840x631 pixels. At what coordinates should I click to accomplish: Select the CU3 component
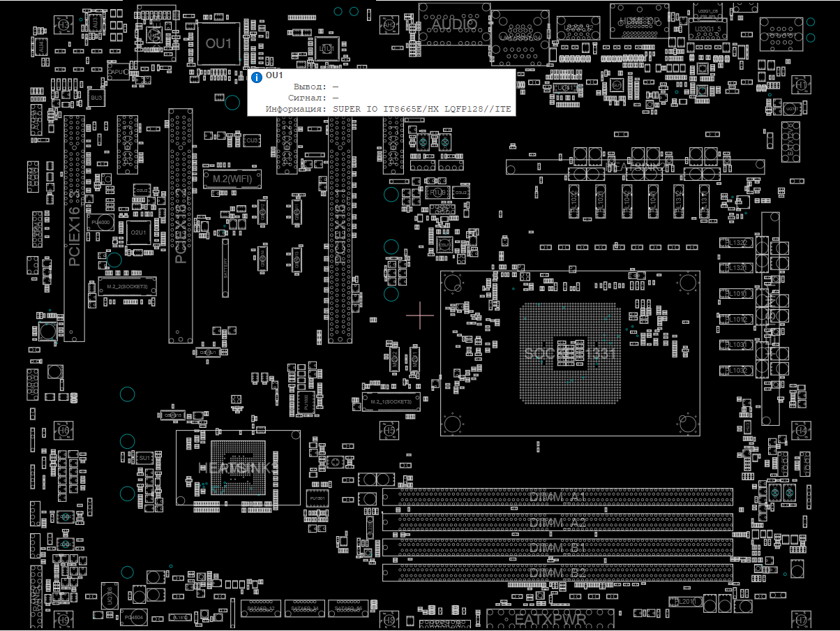point(253,141)
